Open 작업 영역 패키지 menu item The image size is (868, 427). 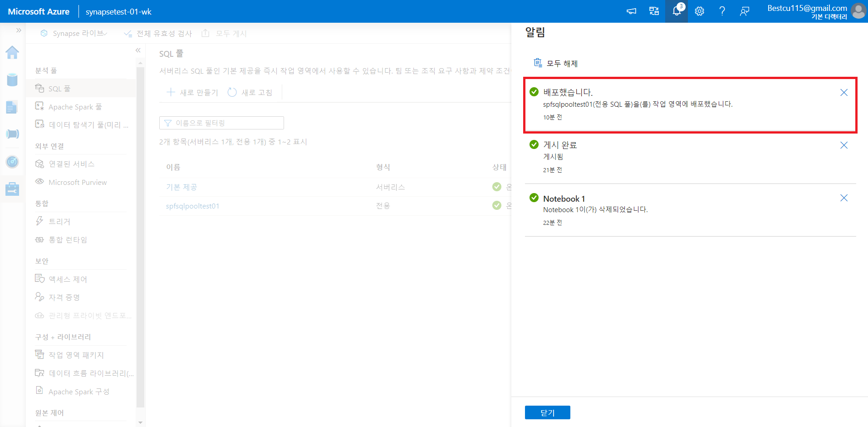(82, 355)
